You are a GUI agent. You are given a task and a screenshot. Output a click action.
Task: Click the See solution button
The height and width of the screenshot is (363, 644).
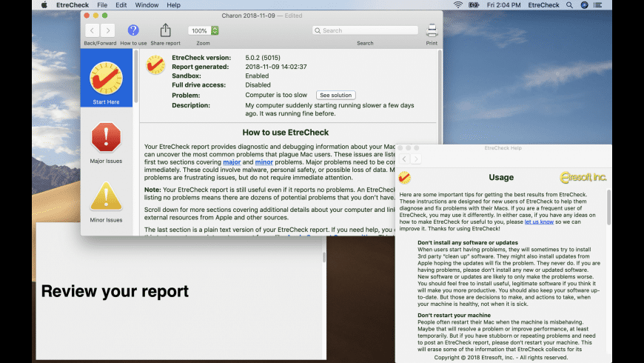[335, 95]
